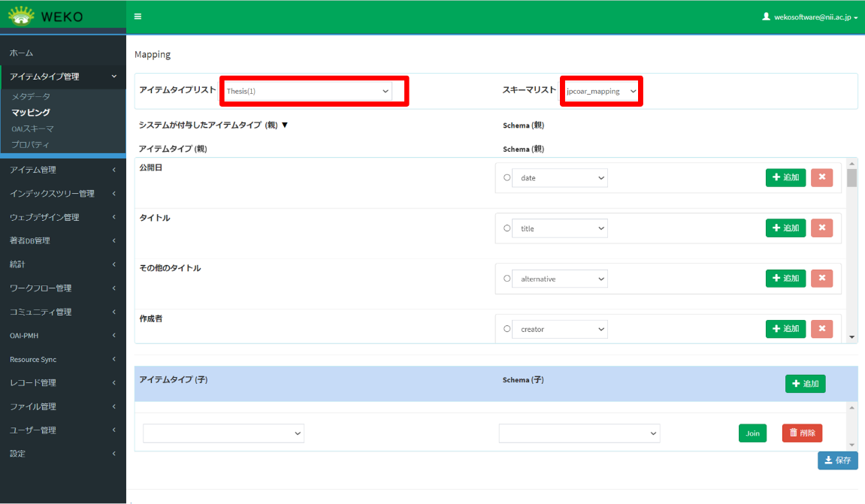Viewport: 865px width, 504px height.
Task: Click the red X button in 公開日 row
Action: [x=821, y=177]
